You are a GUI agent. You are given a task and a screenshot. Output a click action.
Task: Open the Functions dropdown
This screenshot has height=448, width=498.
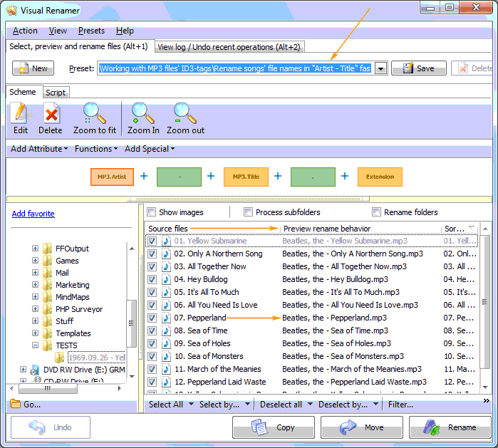[x=96, y=149]
